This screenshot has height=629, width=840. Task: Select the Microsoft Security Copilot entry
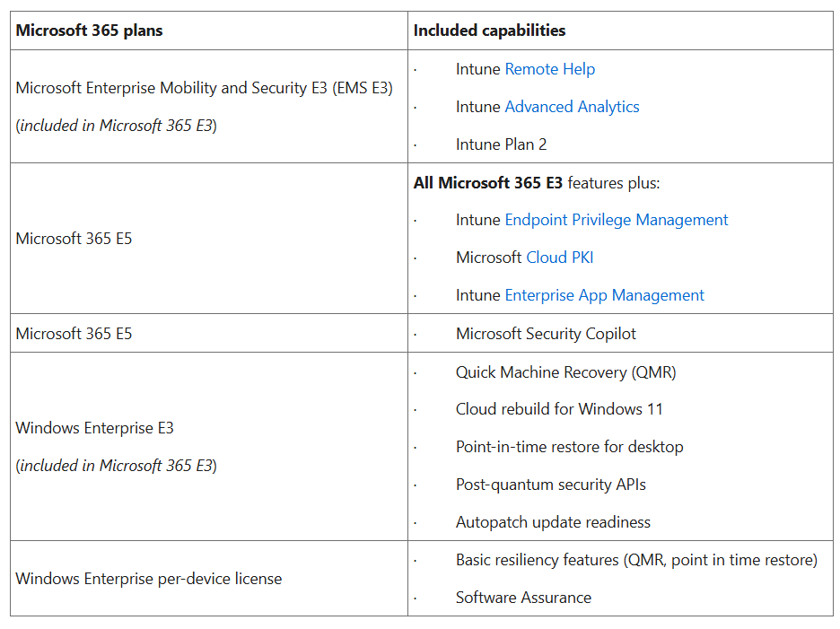(546, 334)
